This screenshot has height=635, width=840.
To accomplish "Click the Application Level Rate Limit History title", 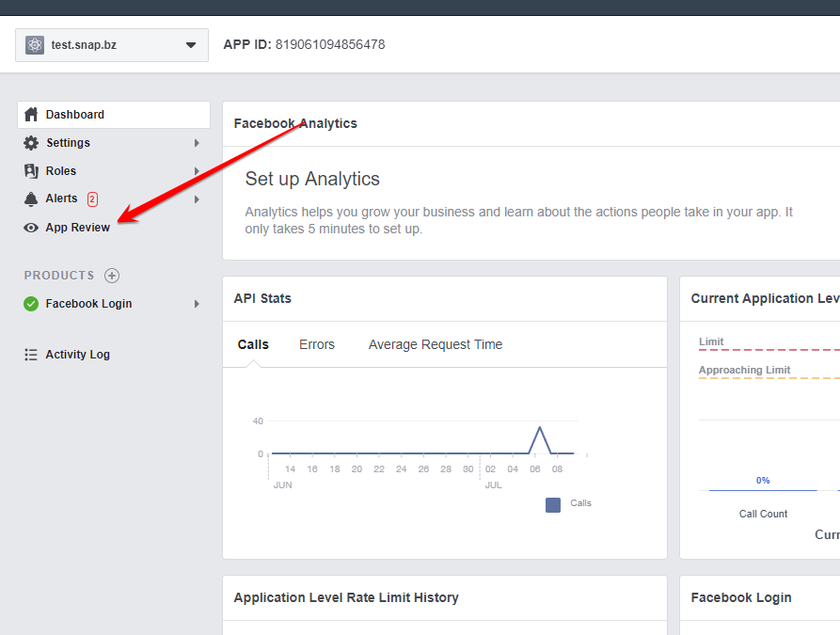I will point(346,597).
